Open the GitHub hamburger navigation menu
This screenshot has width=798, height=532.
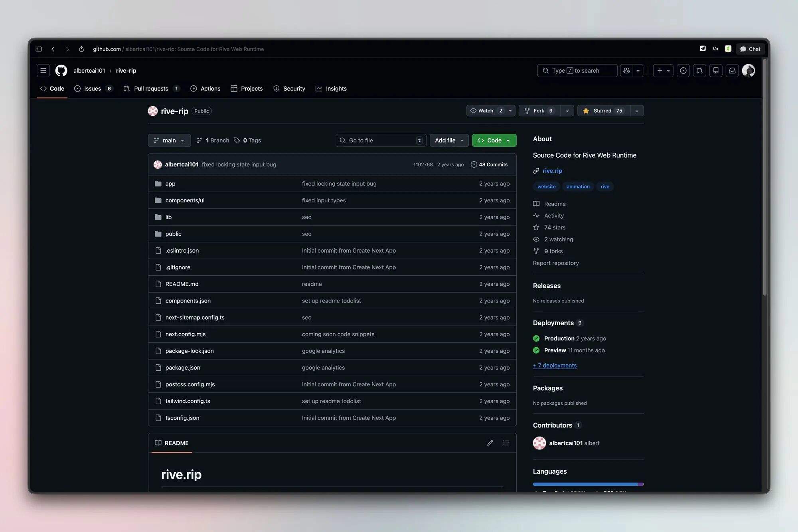(x=43, y=71)
